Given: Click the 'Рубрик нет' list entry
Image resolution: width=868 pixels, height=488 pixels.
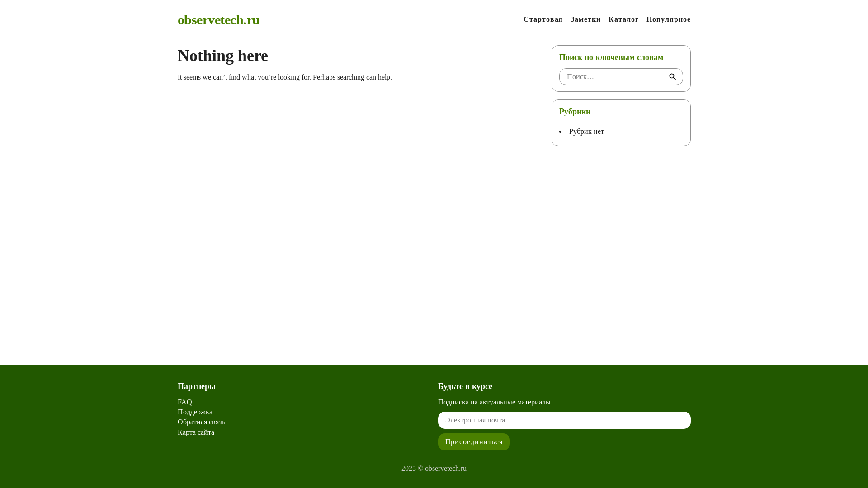Looking at the screenshot, I should tap(586, 131).
